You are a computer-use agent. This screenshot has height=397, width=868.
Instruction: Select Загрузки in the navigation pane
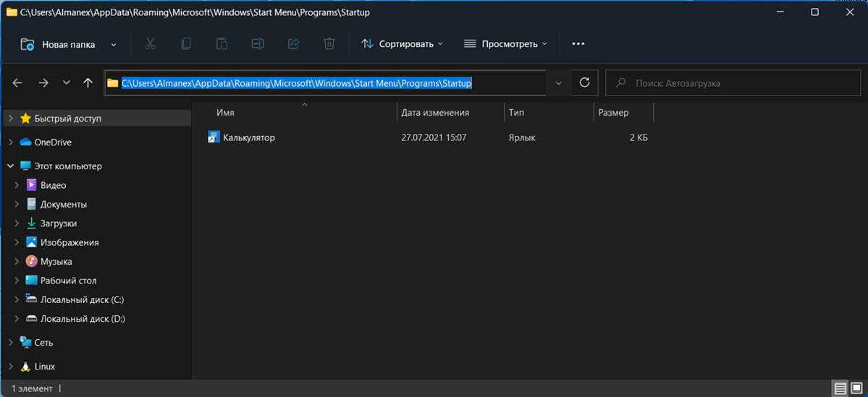pos(58,223)
